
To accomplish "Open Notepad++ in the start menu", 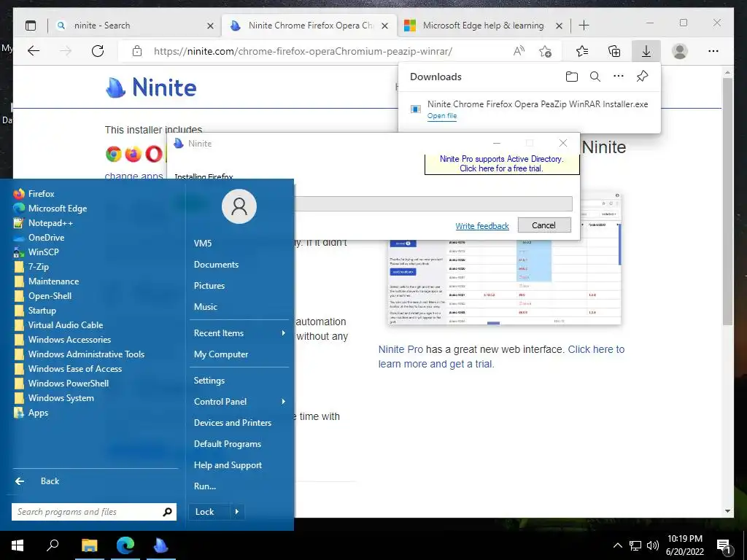I will [43, 223].
